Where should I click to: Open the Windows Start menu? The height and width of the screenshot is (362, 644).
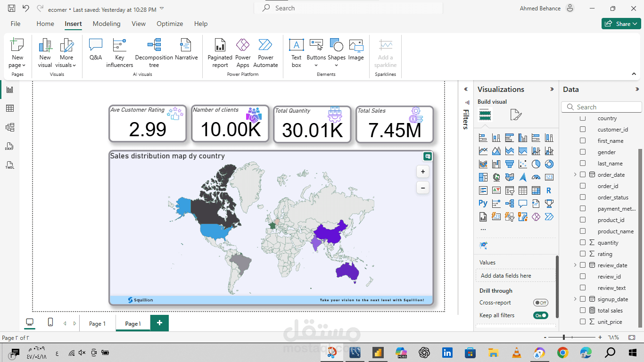(633, 352)
